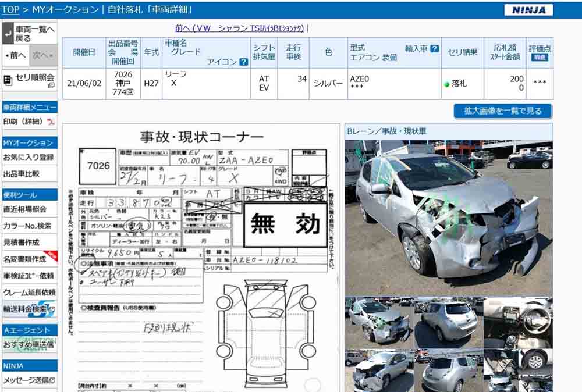
Task: Click the 車両詳細メニュー section header
Action: tap(30, 108)
